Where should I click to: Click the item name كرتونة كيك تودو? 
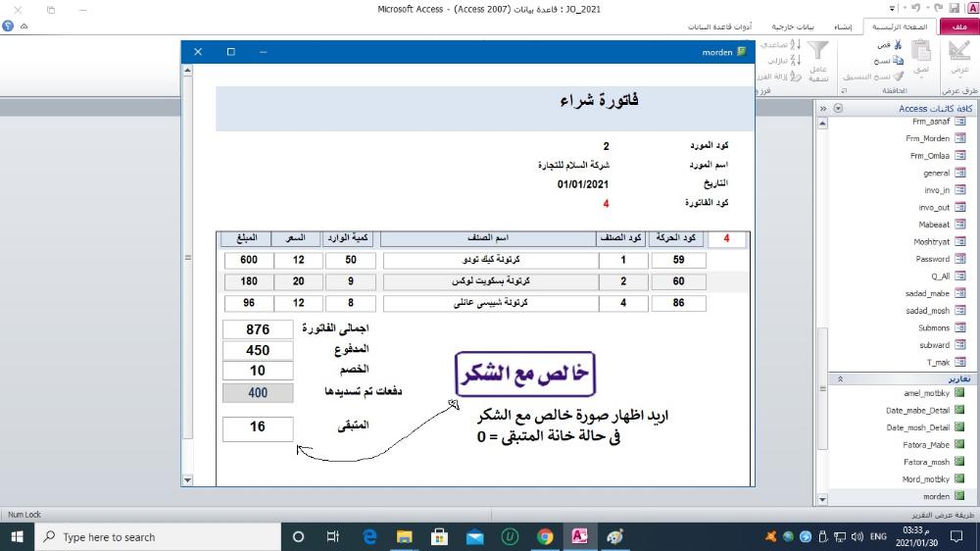tap(491, 260)
